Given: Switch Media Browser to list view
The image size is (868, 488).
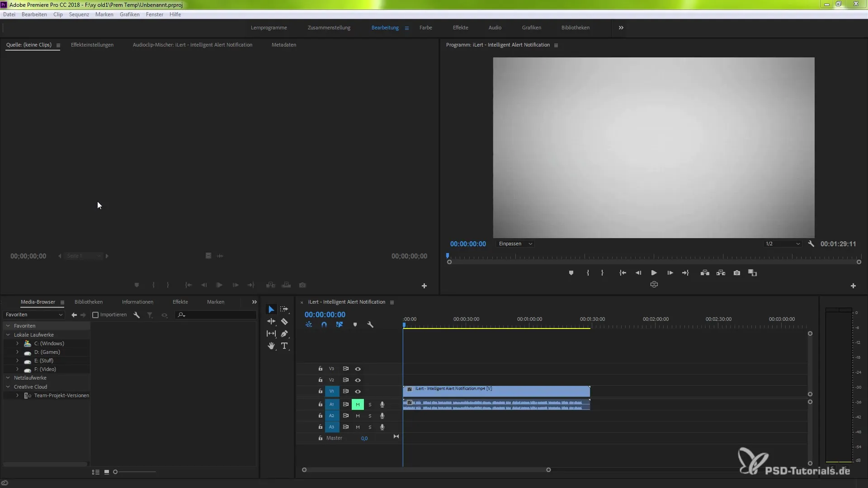Looking at the screenshot, I should tap(96, 472).
